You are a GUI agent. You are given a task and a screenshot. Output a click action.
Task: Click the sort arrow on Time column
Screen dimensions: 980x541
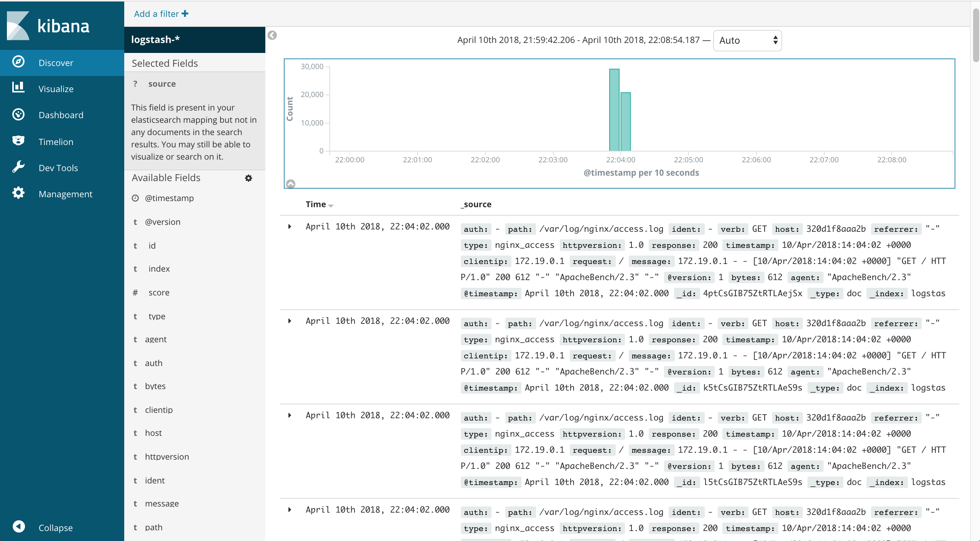pos(331,206)
